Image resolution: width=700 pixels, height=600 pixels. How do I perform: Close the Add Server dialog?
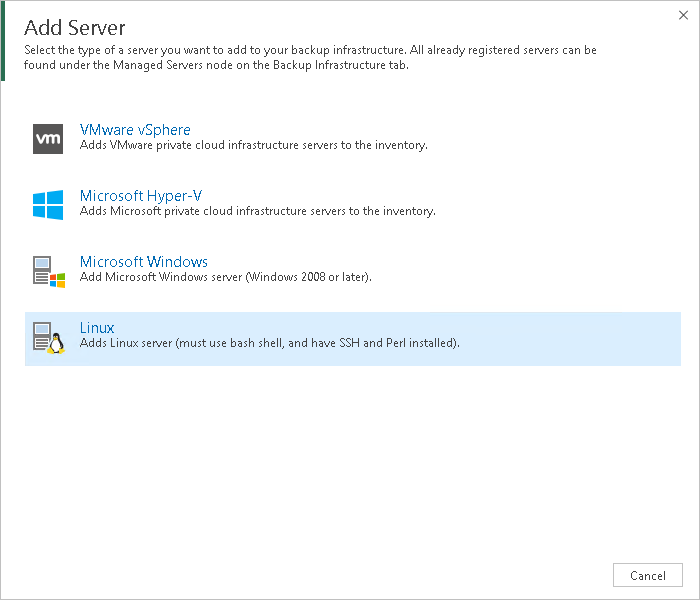click(x=682, y=16)
